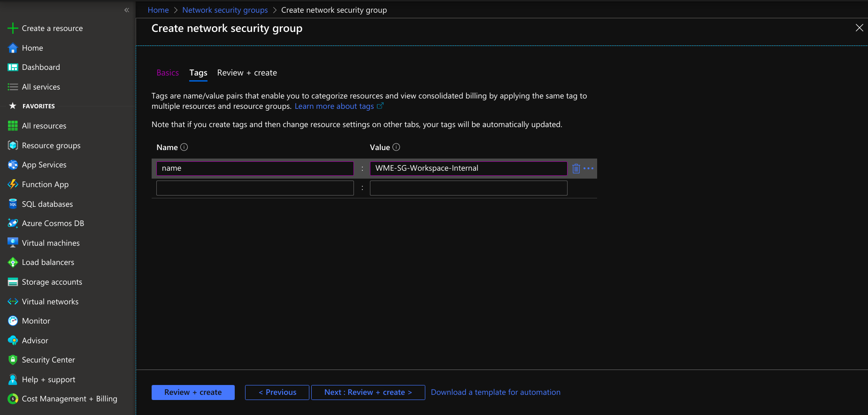The width and height of the screenshot is (868, 415).
Task: Open SQL databases icon
Action: pos(13,204)
